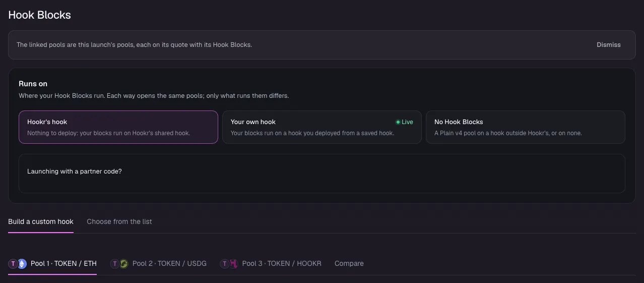
Task: Choose the Your own hook card
Action: (x=321, y=127)
